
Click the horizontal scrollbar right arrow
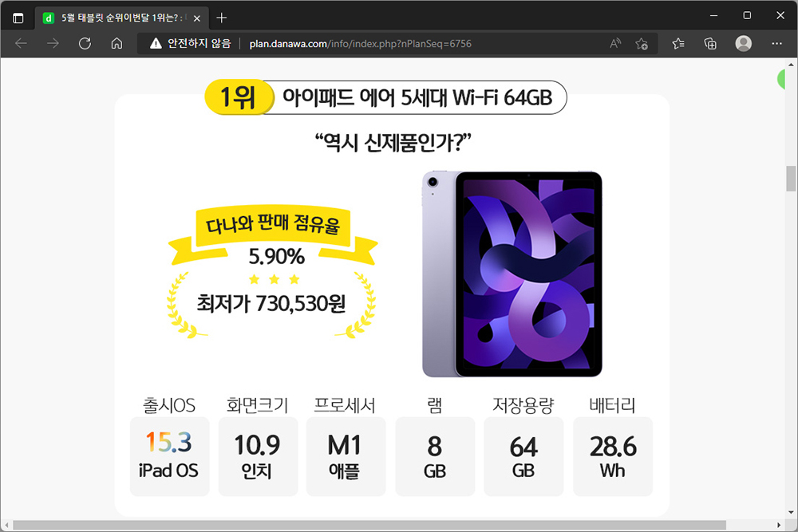[779, 525]
